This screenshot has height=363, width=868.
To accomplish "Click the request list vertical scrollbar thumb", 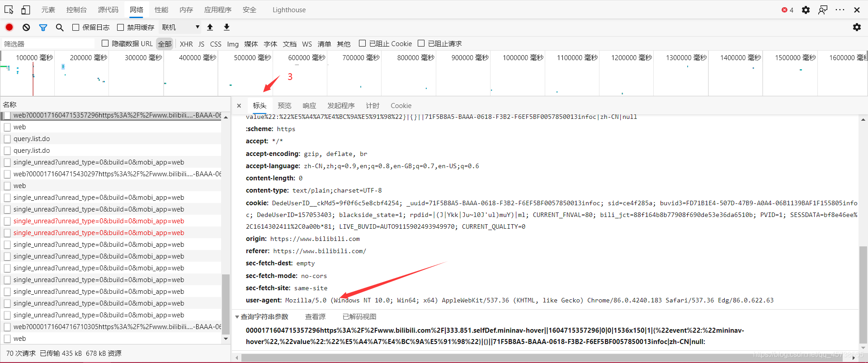I will pos(226,304).
